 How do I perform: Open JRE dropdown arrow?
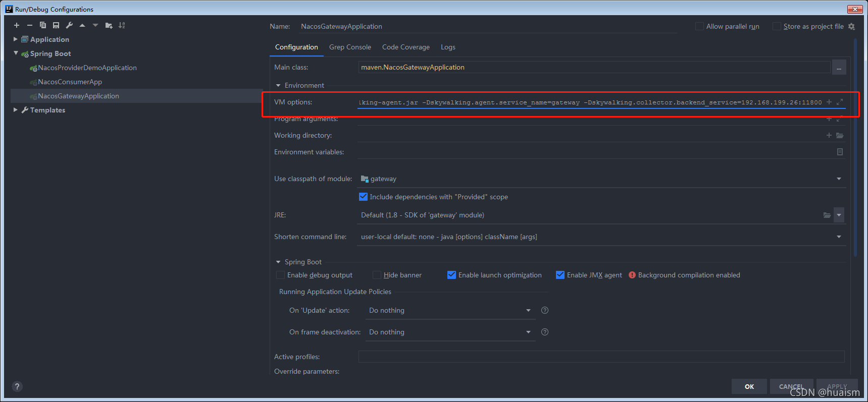[839, 215]
